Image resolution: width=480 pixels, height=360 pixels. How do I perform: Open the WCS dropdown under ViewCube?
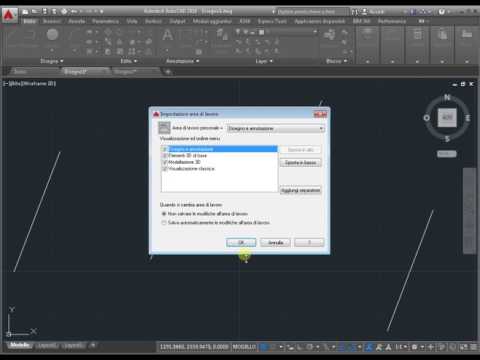tap(447, 154)
